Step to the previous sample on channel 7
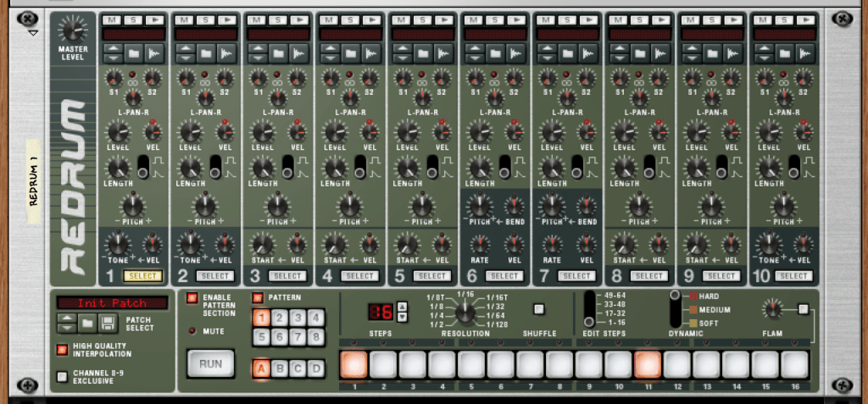The width and height of the screenshot is (868, 404). pos(547,58)
